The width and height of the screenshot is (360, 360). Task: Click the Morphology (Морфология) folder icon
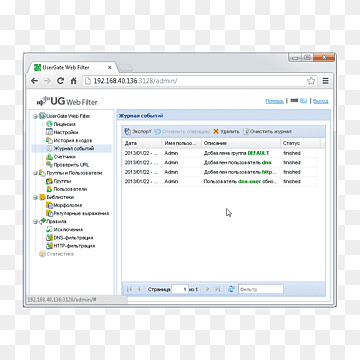[49, 205]
